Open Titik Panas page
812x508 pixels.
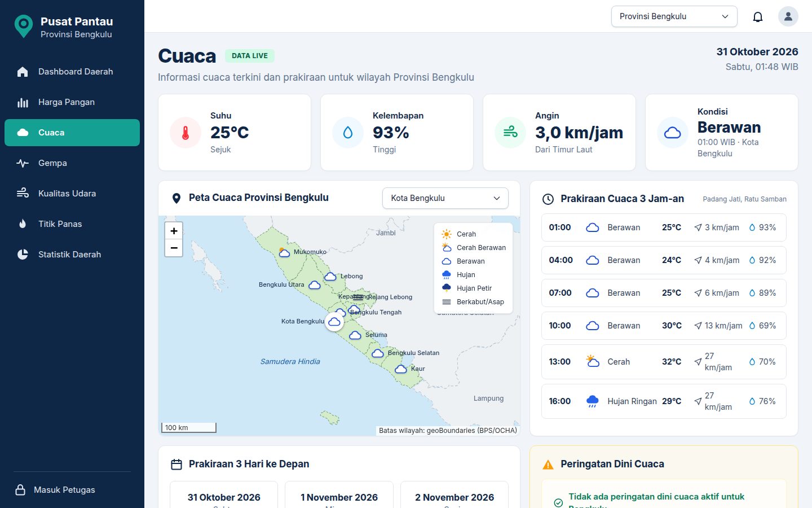pos(72,224)
